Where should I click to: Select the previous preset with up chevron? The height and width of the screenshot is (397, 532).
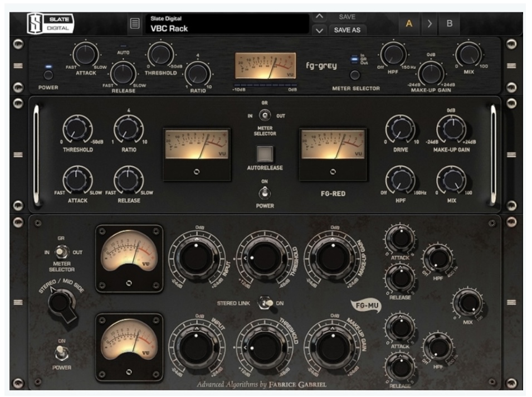[319, 17]
